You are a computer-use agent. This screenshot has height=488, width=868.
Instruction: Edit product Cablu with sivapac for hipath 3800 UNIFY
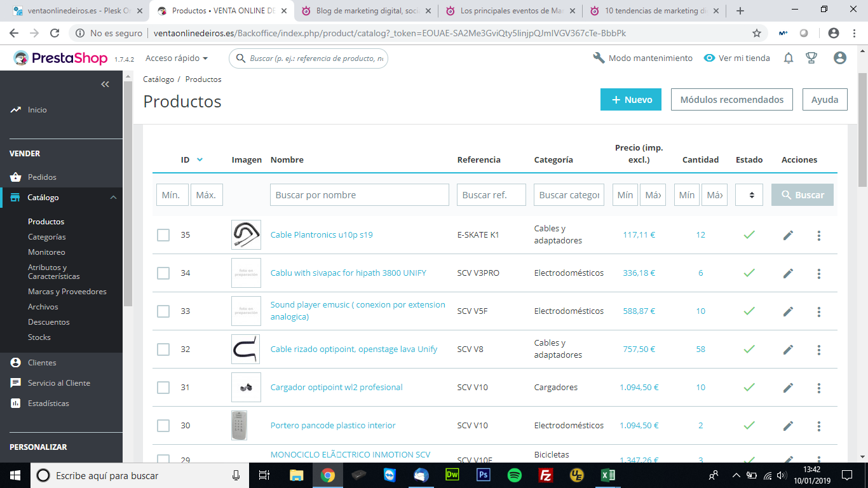click(788, 273)
